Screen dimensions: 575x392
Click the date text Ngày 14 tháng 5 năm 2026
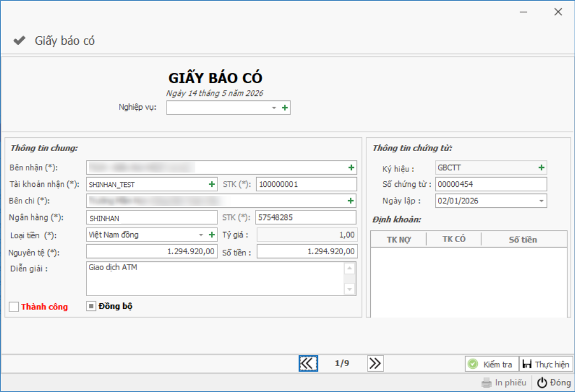click(x=215, y=93)
